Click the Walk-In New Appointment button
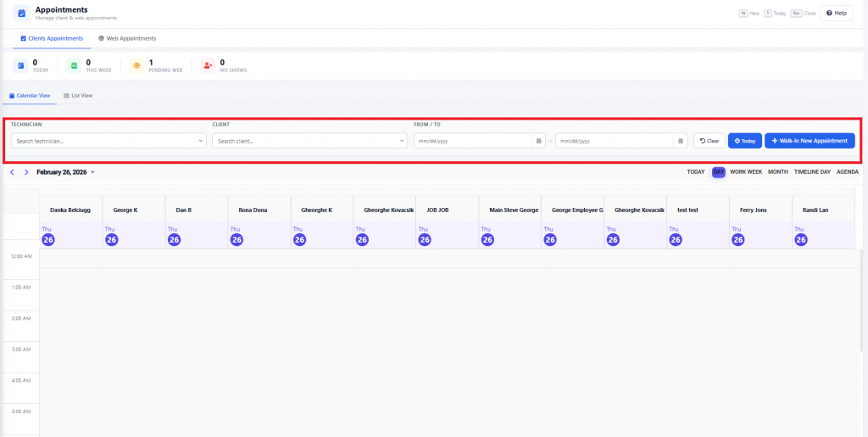 click(810, 141)
